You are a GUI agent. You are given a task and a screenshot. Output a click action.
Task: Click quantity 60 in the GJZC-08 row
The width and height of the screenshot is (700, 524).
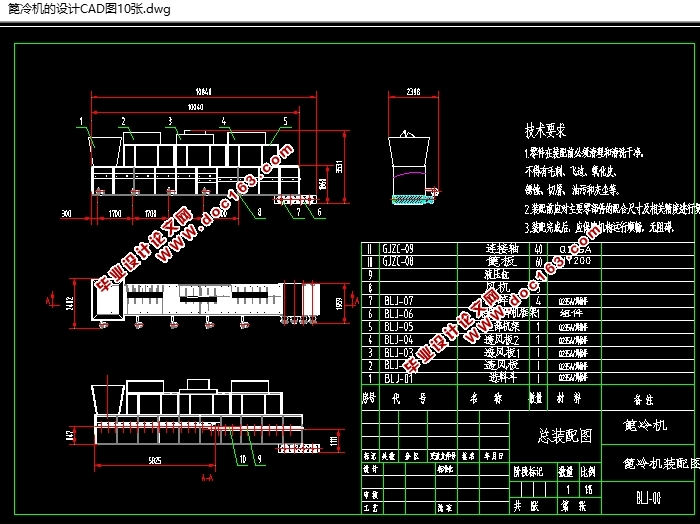[x=538, y=261]
